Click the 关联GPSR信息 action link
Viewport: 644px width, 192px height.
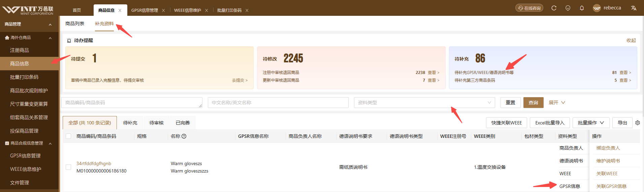pyautogui.click(x=611, y=186)
